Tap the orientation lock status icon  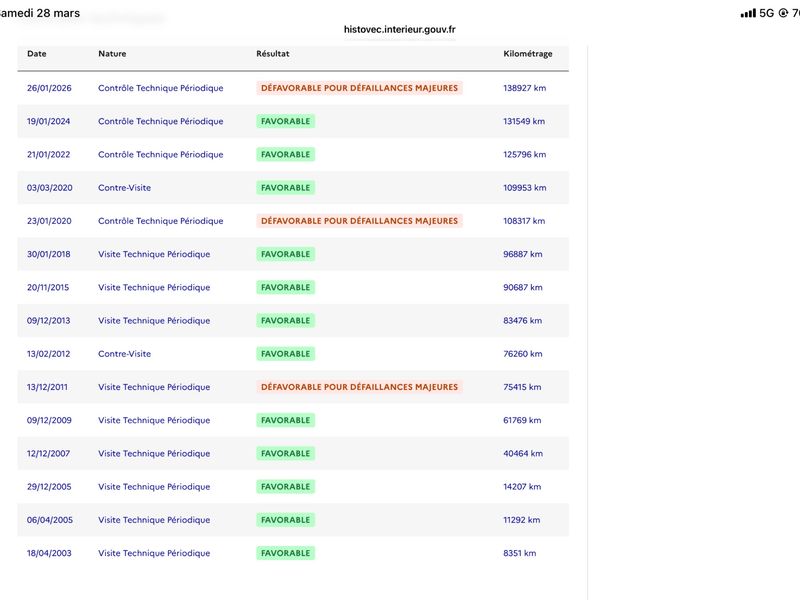(783, 13)
